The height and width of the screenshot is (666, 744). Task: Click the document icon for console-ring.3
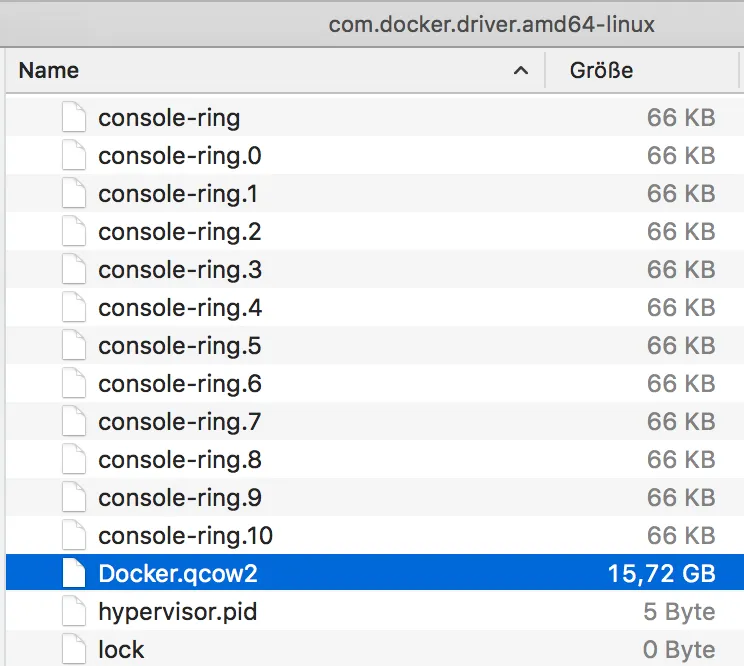tap(74, 270)
